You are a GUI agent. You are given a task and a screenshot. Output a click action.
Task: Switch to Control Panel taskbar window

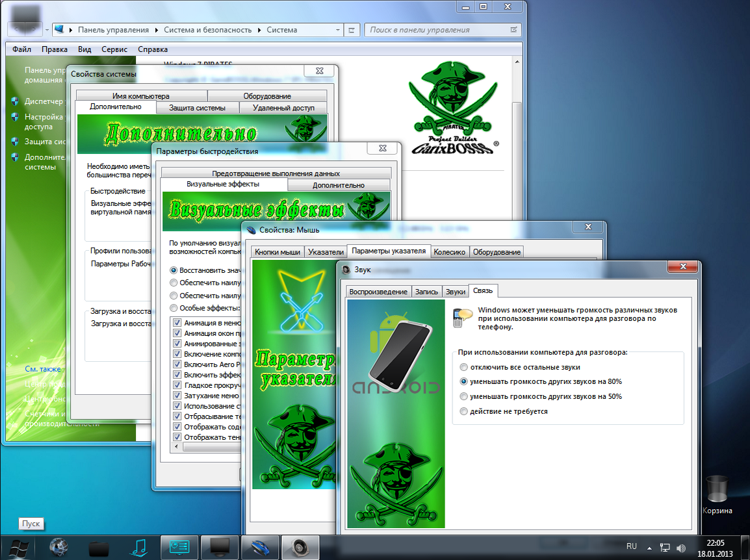click(x=179, y=547)
